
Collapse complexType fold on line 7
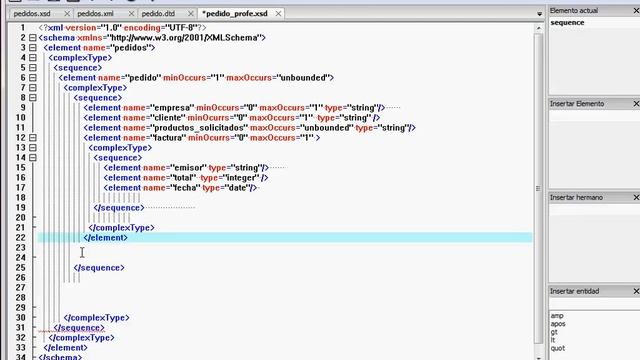click(33, 88)
